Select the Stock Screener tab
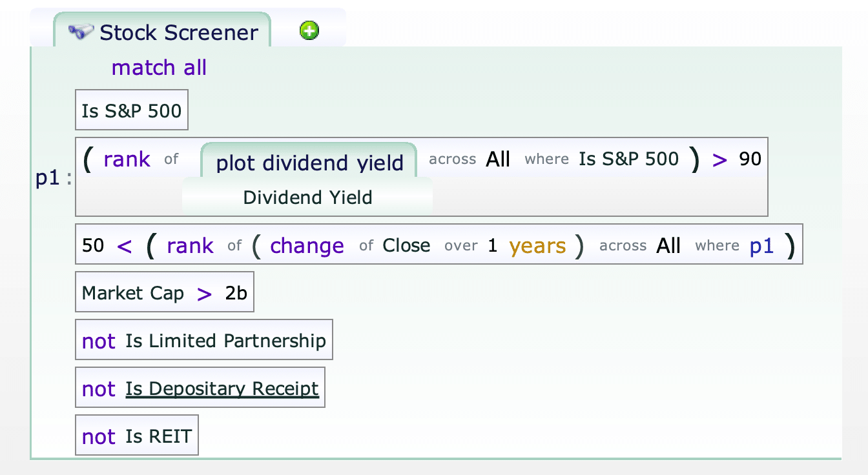This screenshot has height=475, width=868. click(x=162, y=32)
